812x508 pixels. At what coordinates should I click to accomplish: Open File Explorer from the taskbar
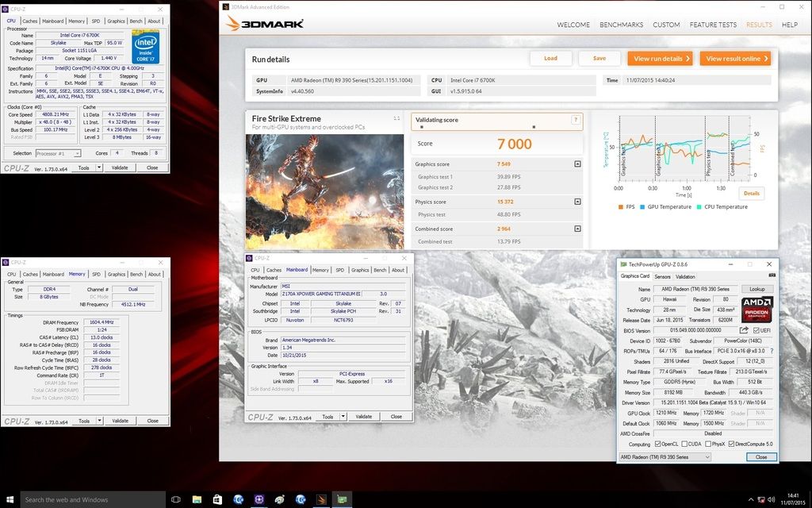point(196,499)
